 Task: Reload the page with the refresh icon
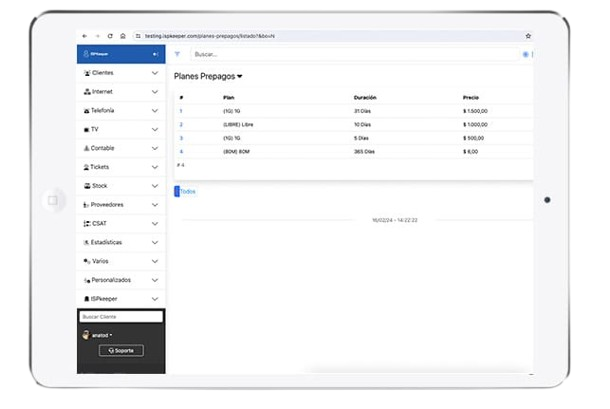[x=110, y=36]
